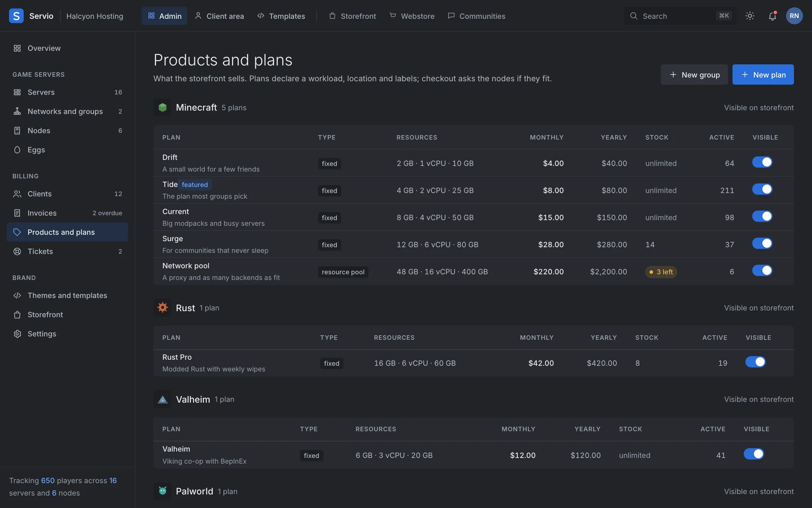Click the Valheim group triangle icon
812x508 pixels.
click(x=162, y=399)
